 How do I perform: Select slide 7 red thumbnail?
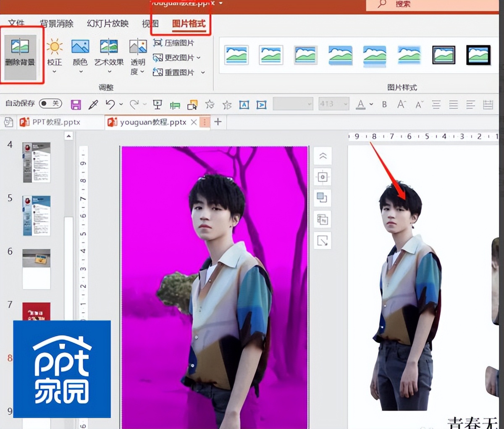click(37, 311)
